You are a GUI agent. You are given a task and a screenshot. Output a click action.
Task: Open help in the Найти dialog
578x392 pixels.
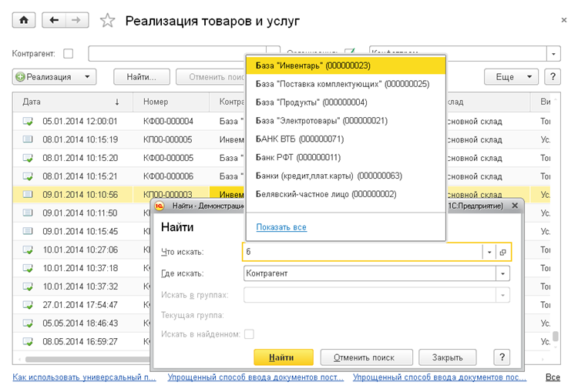click(502, 357)
